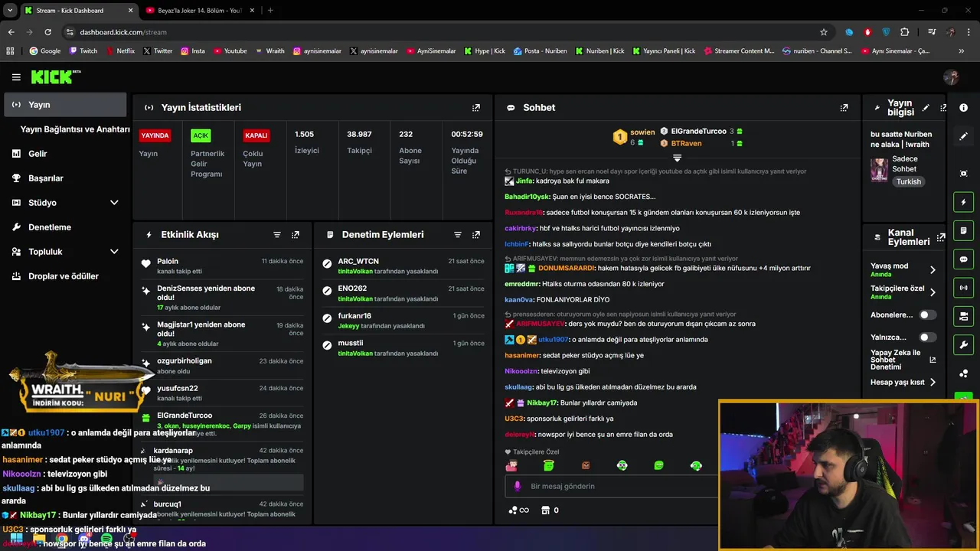This screenshot has width=980, height=551.
Task: Select Yayın in the sidebar
Action: point(65,105)
